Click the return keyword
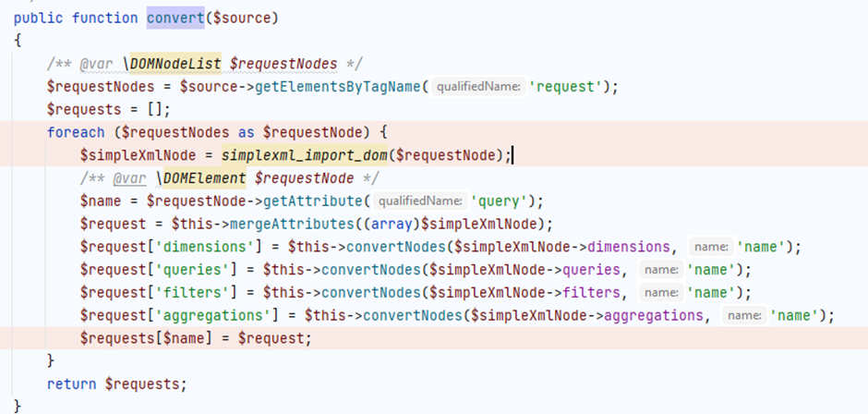The image size is (868, 414). [x=71, y=384]
